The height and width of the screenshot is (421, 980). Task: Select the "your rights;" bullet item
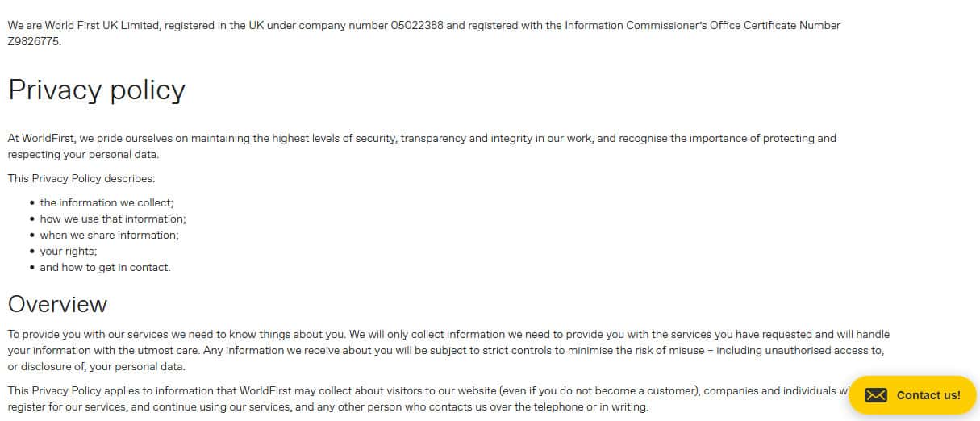[69, 251]
